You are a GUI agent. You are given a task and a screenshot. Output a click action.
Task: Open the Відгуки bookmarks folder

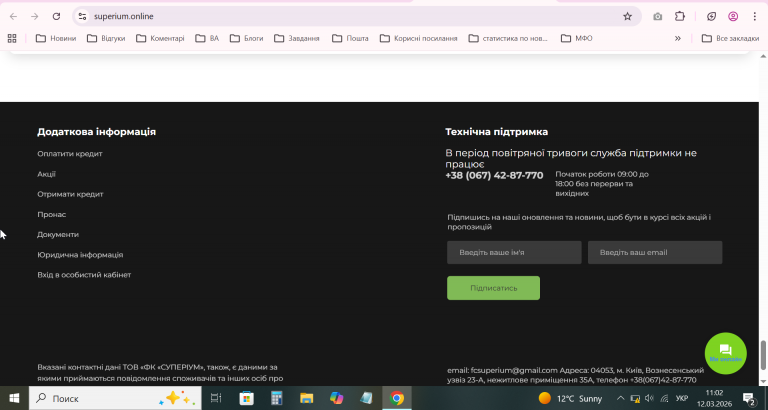[106, 38]
